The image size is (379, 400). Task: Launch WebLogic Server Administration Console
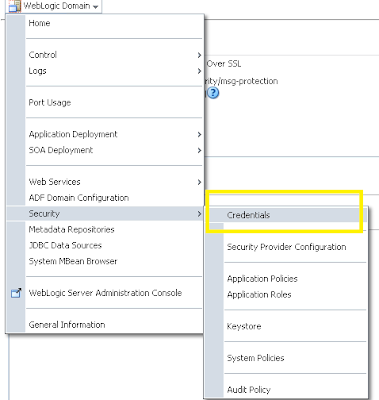click(105, 293)
